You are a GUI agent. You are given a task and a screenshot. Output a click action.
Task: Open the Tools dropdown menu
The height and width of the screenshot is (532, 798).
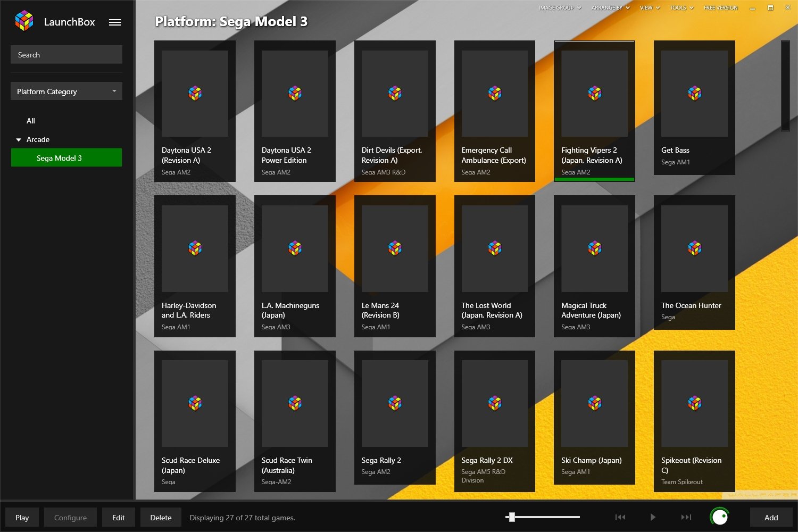point(681,8)
